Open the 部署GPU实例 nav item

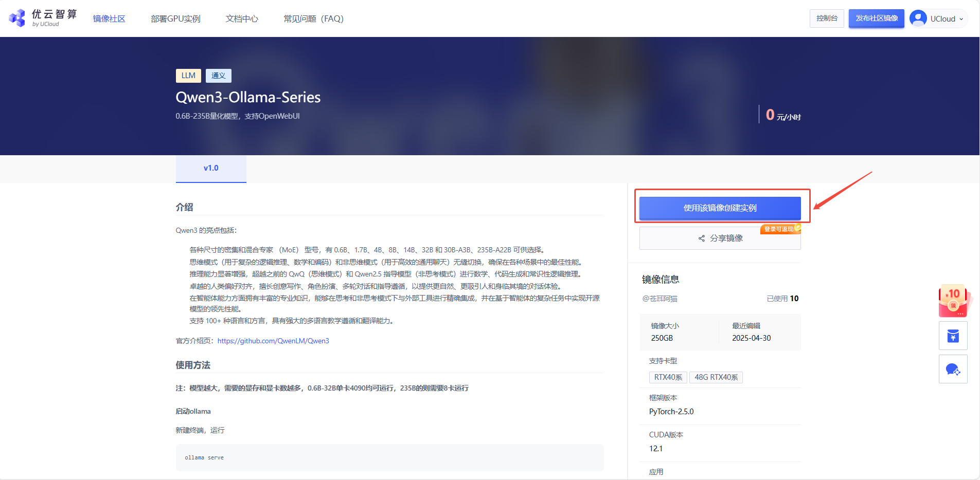(175, 19)
